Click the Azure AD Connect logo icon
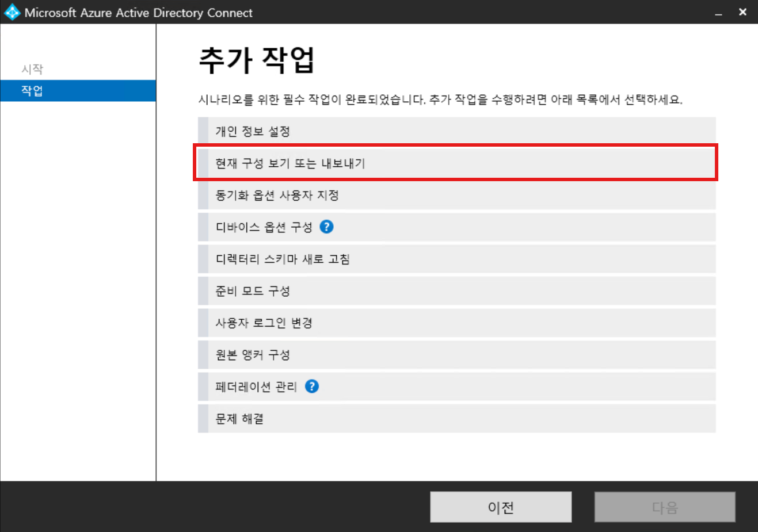758x532 pixels. (12, 12)
